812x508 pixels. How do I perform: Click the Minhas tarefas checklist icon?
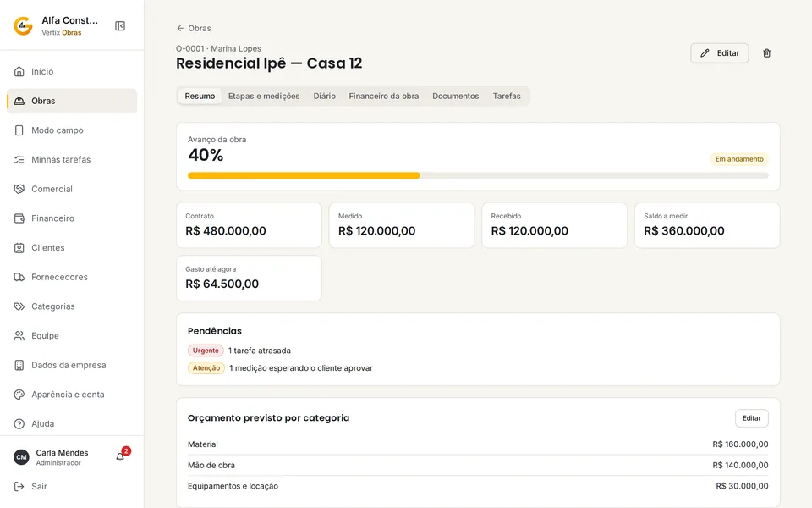(19, 160)
